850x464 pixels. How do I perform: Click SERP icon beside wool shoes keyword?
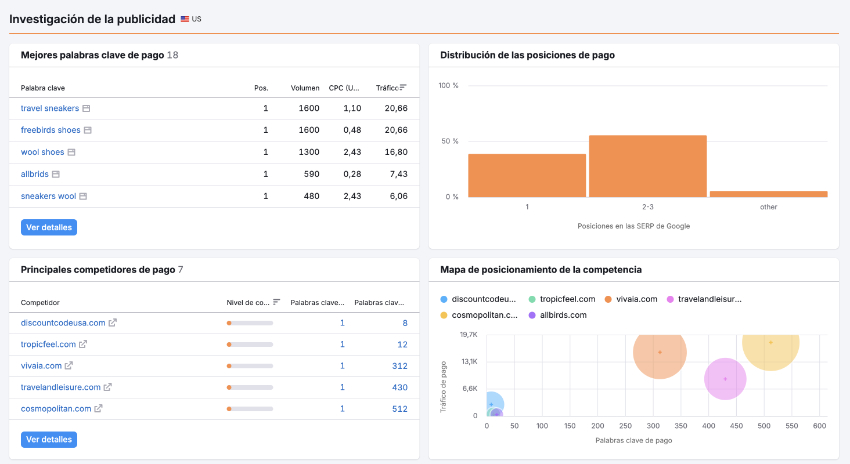tap(71, 152)
